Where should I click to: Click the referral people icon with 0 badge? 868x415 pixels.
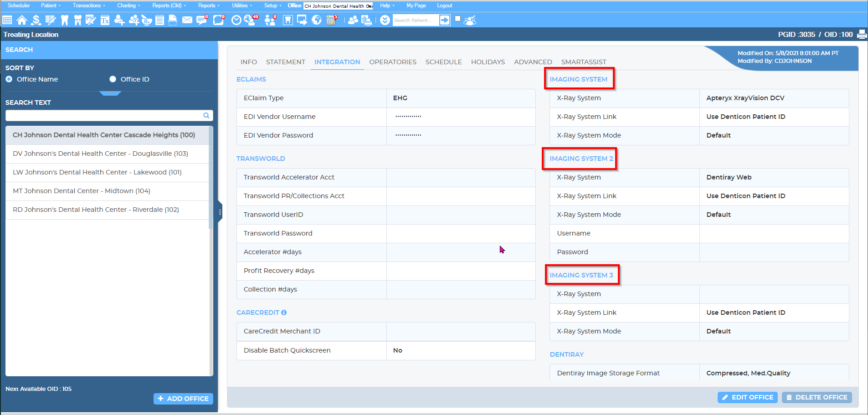[x=271, y=20]
